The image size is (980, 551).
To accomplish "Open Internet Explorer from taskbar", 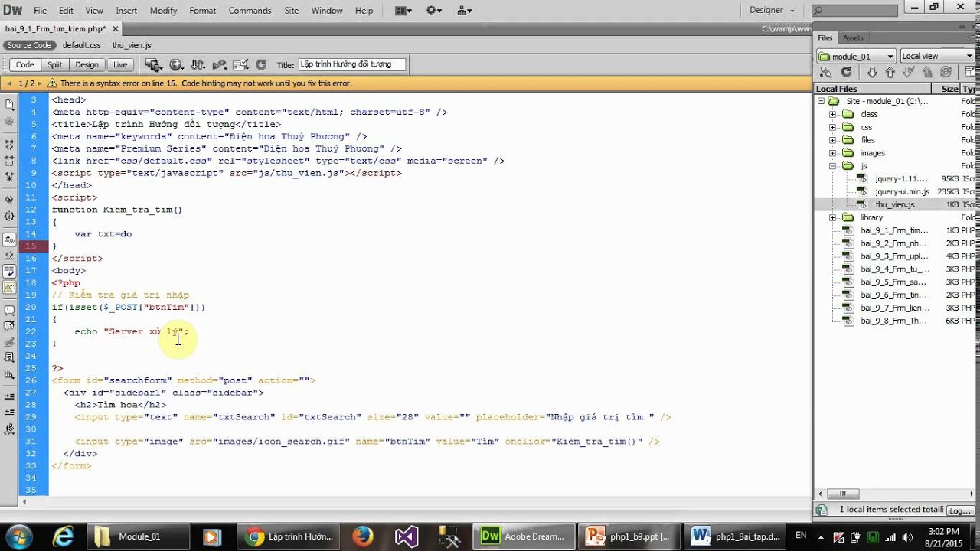I will [63, 536].
